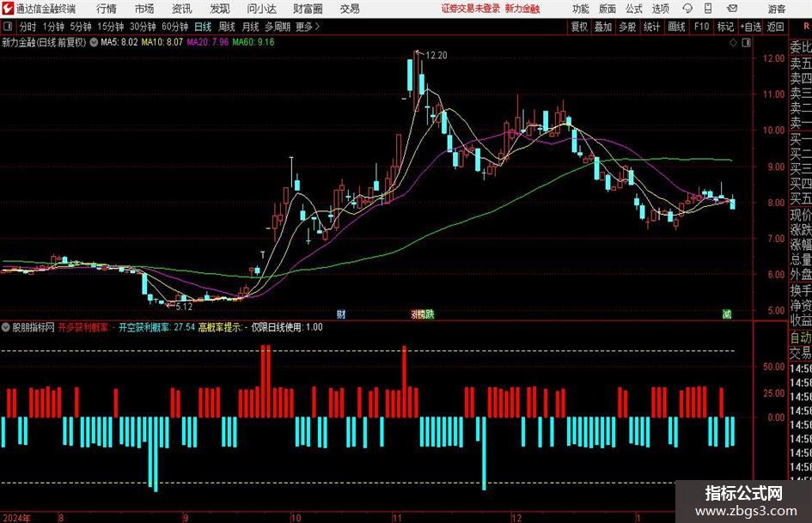The width and height of the screenshot is (812, 523).
Task: Open the 行情 menu
Action: pyautogui.click(x=107, y=9)
